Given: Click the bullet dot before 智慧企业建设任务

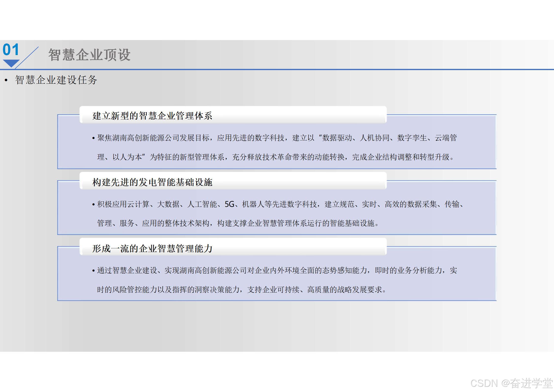Looking at the screenshot, I should tap(6, 80).
